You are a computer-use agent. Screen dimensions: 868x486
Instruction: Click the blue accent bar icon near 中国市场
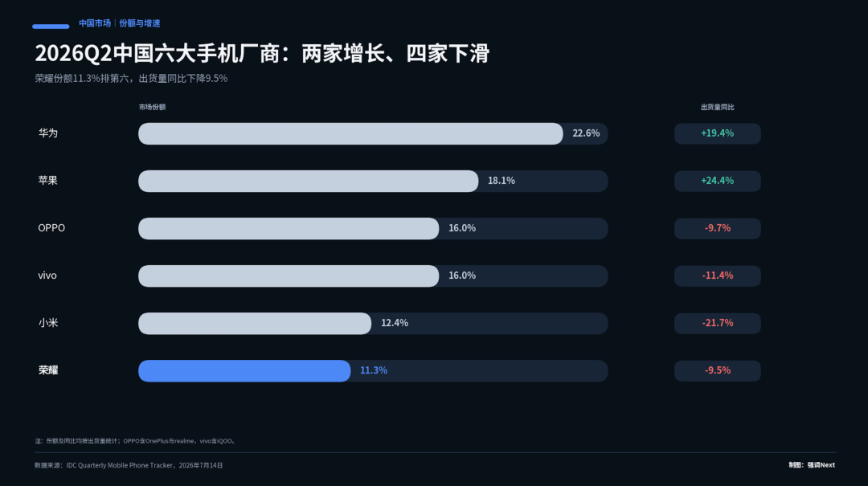51,26
